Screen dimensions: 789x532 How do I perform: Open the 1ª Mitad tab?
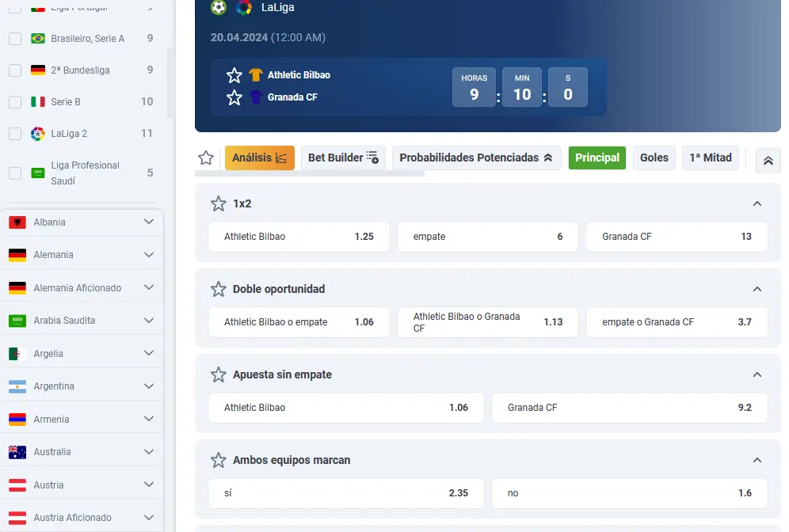[710, 158]
